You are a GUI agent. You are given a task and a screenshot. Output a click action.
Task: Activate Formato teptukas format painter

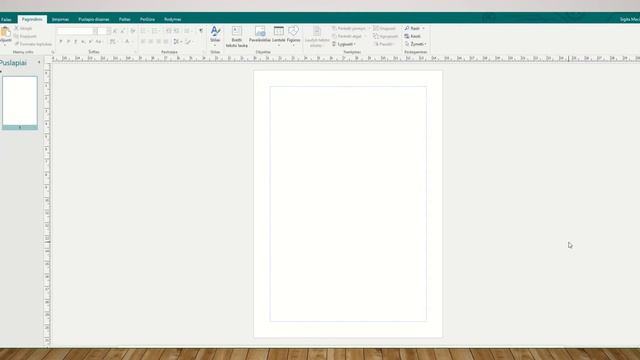pos(33,44)
